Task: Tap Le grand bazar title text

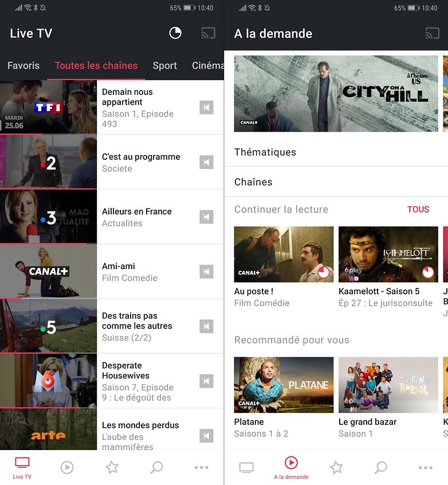Action: coord(367,422)
